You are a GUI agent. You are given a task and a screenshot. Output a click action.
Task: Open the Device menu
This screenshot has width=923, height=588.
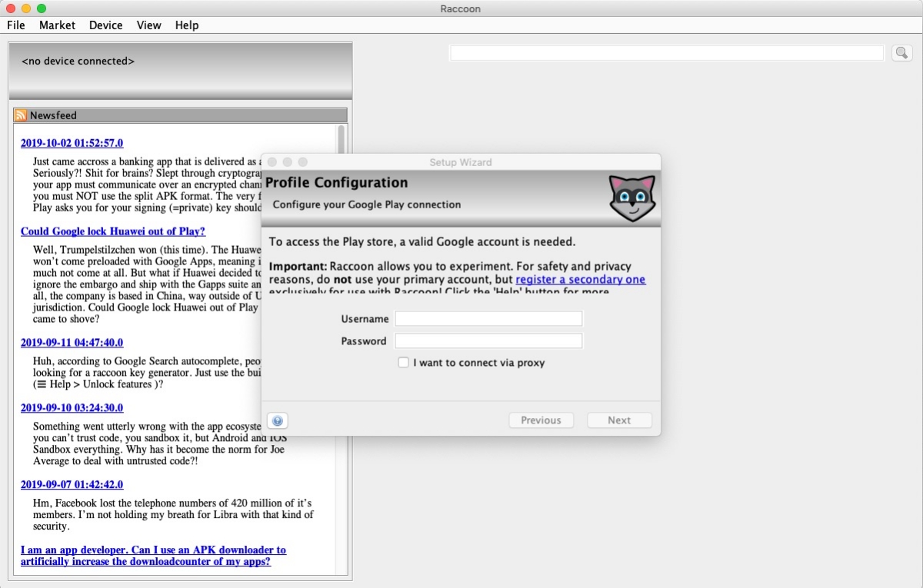point(106,25)
